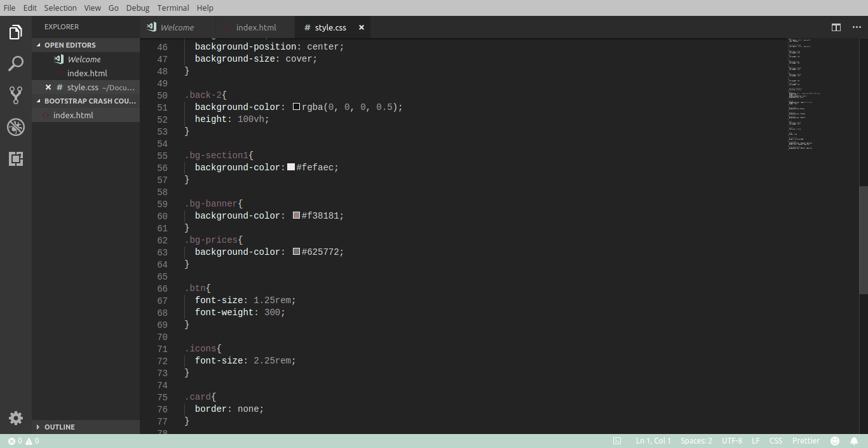Click the Prettier status bar button
Image resolution: width=868 pixels, height=448 pixels.
[806, 440]
